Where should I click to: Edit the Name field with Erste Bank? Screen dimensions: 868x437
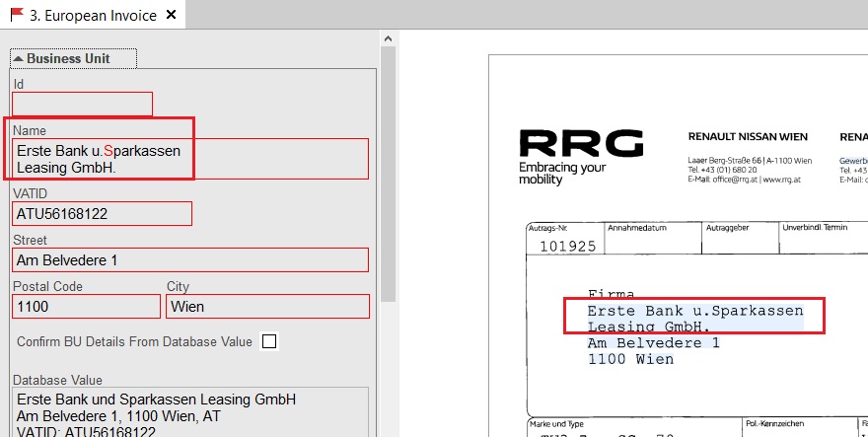(x=189, y=159)
